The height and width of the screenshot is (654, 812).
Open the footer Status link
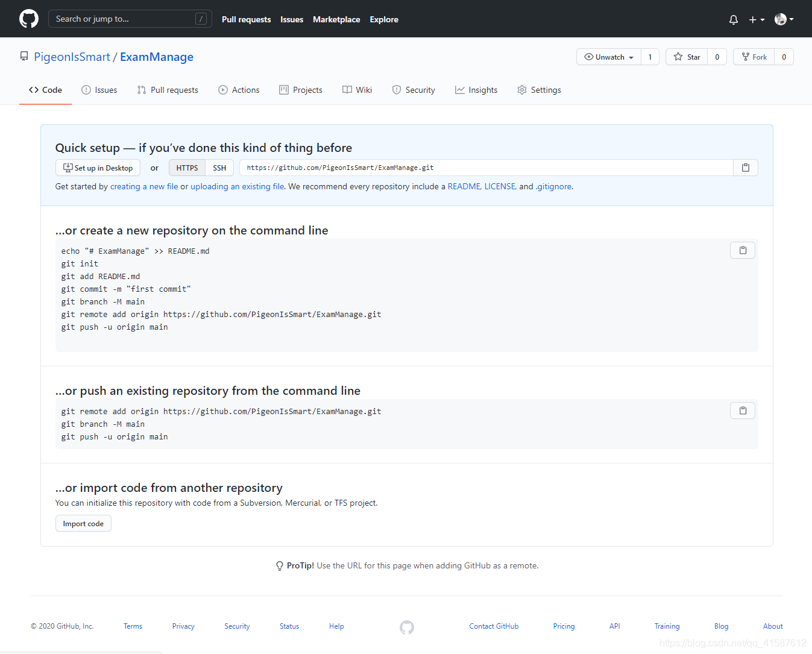coord(289,626)
